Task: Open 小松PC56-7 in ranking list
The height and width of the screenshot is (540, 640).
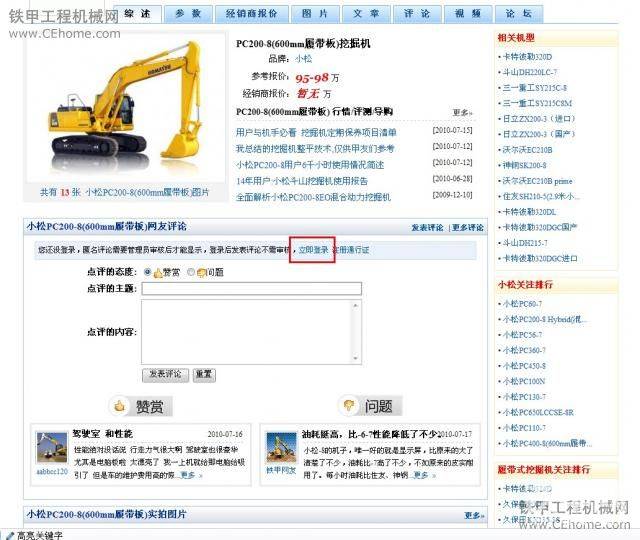Action: pos(522,335)
